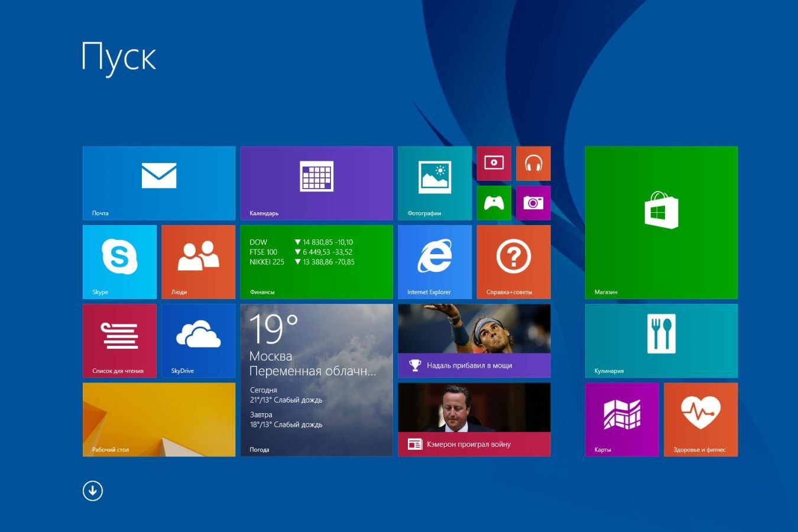Click the DOW stock row
Screen dimensions: 798x532
point(301,242)
